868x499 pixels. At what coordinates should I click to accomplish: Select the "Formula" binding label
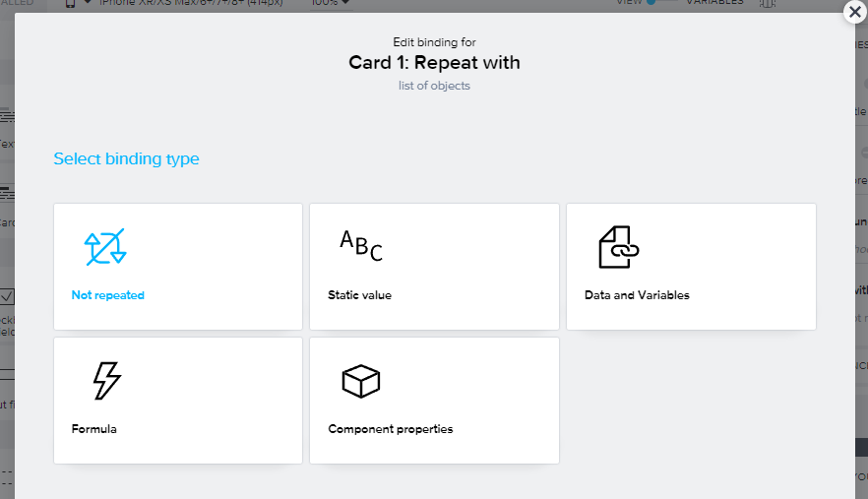(x=94, y=429)
